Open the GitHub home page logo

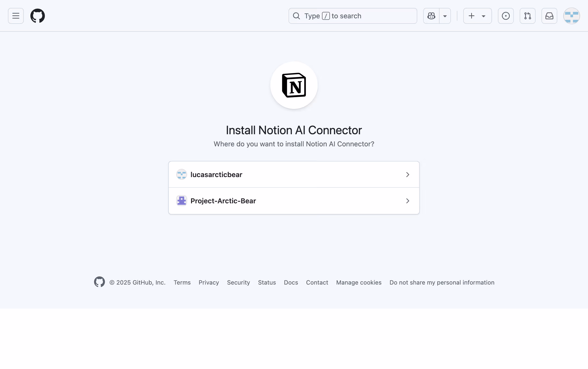tap(38, 16)
